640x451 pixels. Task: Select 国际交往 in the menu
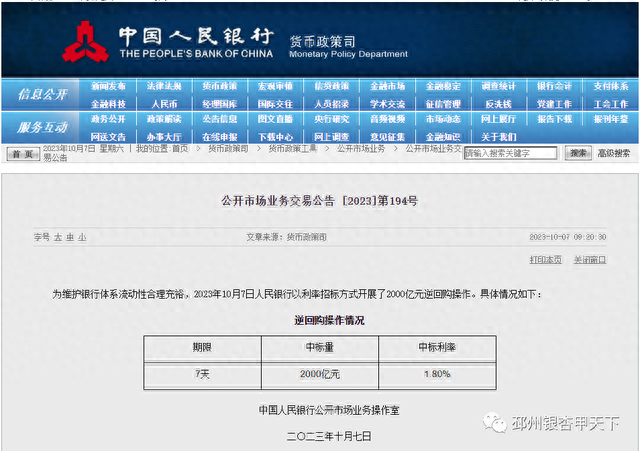[x=276, y=104]
